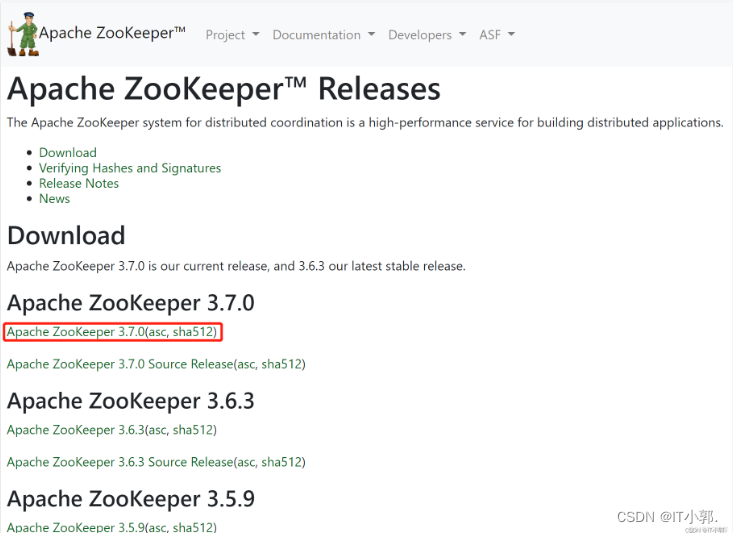
Task: Open the asc signature for ZooKeeper 3.7.0 binary
Action: point(157,332)
